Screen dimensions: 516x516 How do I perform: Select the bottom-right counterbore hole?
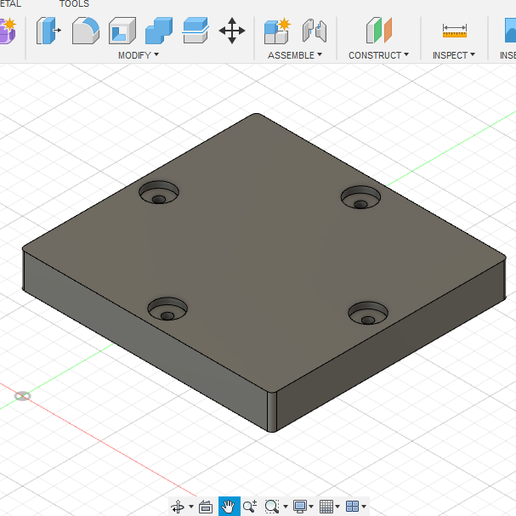(368, 313)
